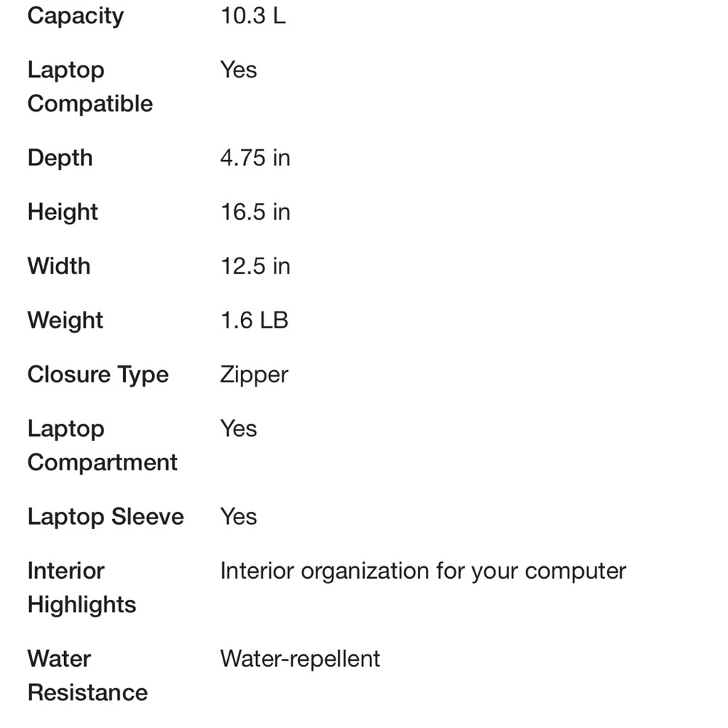Tap the Depth spec label
Image resolution: width=728 pixels, height=728 pixels.
tap(60, 158)
